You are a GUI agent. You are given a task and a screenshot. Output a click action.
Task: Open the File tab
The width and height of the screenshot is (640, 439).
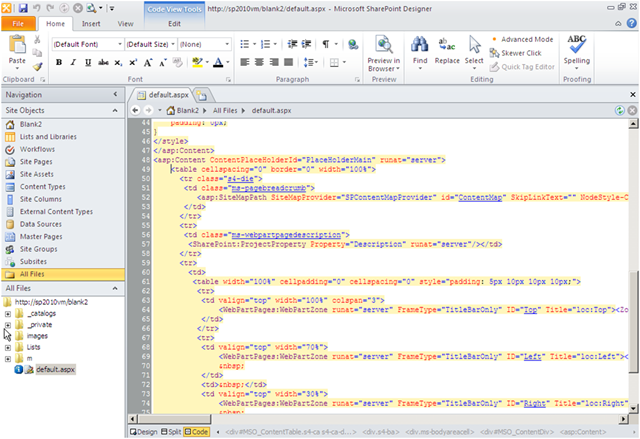tap(18, 24)
